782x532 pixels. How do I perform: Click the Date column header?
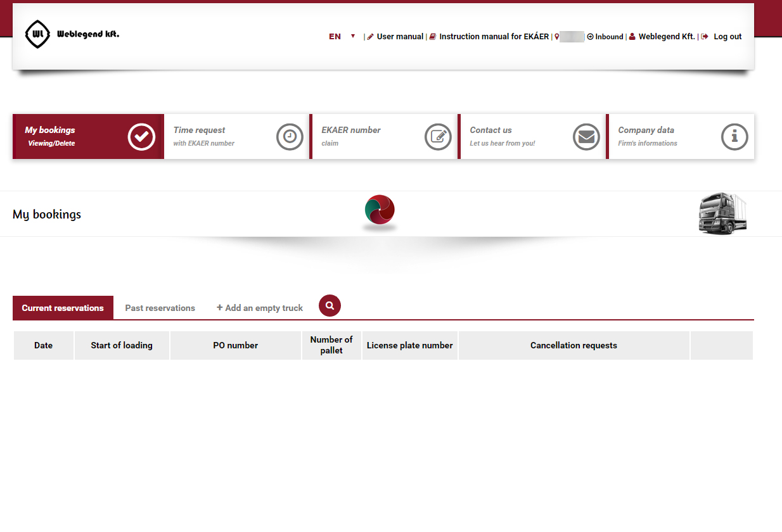[x=44, y=346]
